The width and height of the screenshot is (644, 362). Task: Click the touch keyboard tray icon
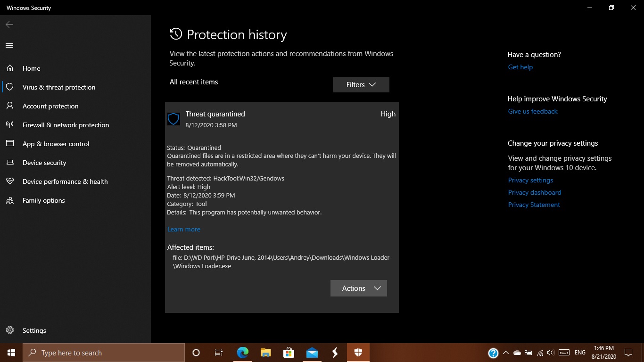pyautogui.click(x=564, y=353)
